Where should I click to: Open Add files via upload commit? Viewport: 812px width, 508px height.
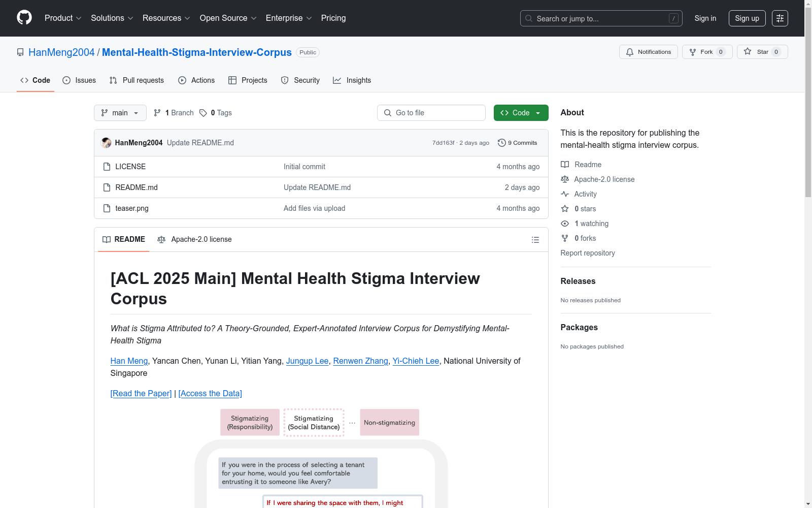315,208
